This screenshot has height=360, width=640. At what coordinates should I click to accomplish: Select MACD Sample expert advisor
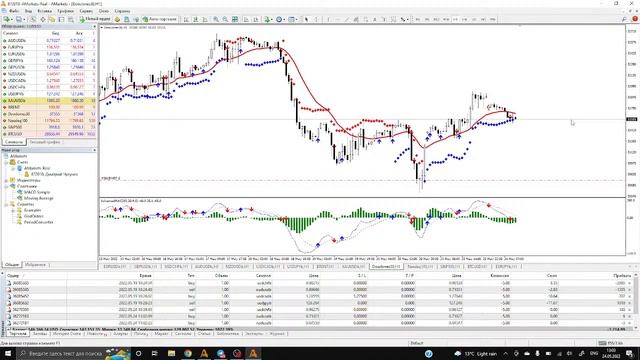coord(37,192)
